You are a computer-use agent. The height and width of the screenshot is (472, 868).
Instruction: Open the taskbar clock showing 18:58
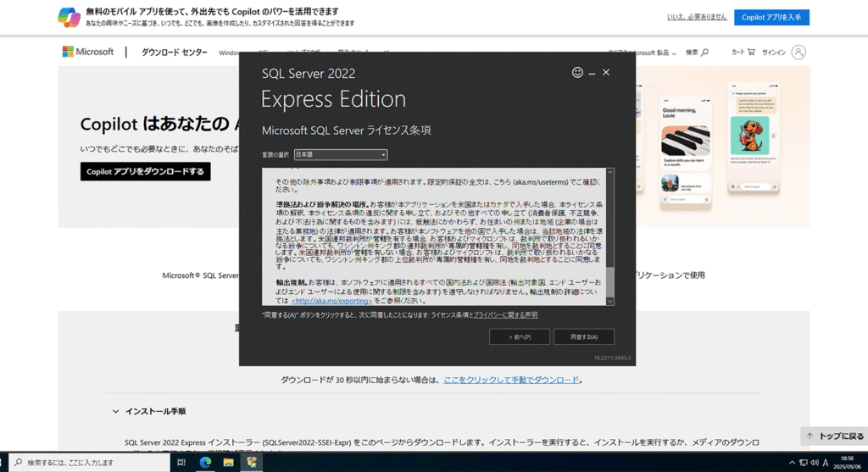(847, 463)
